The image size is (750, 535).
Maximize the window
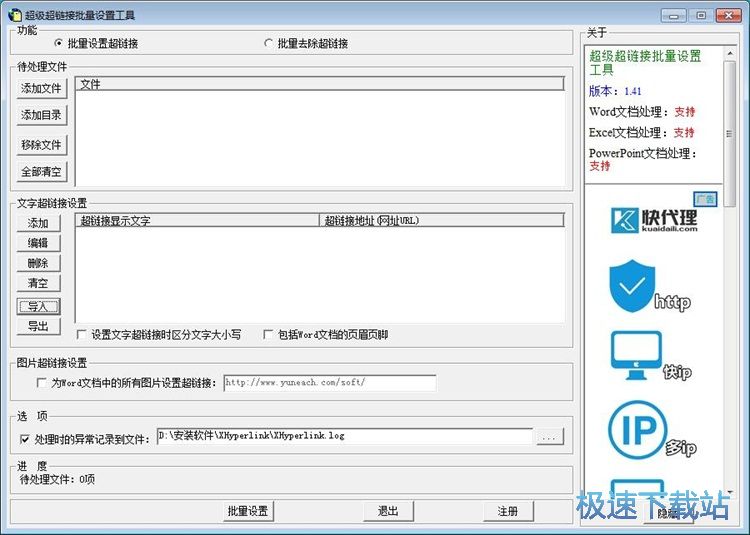[701, 15]
